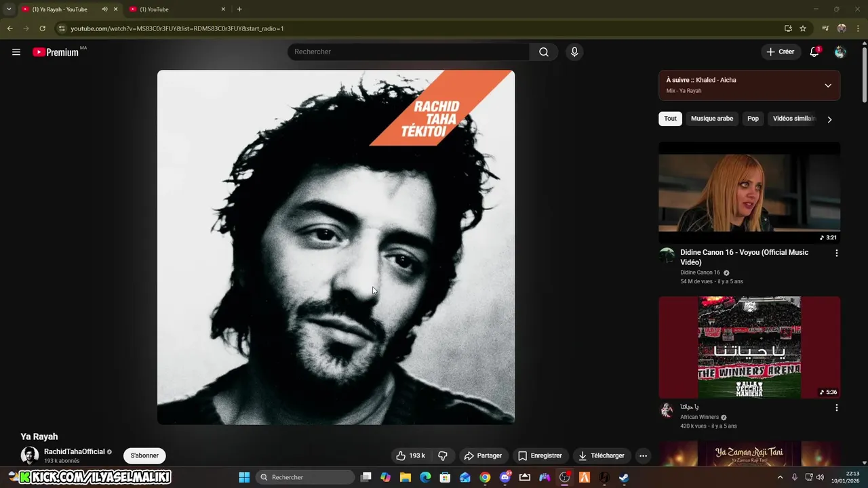This screenshot has height=488, width=868.
Task: Reload the page in Chrome
Action: [x=42, y=28]
